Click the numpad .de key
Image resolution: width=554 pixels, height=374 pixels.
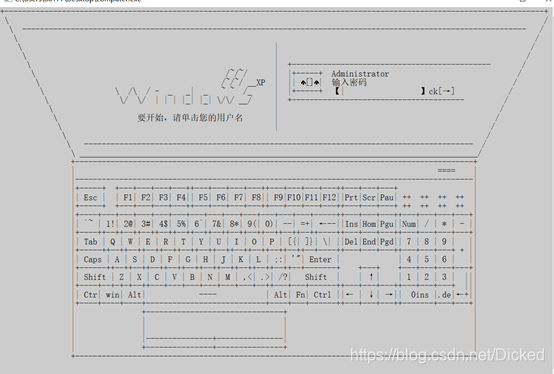click(x=444, y=295)
